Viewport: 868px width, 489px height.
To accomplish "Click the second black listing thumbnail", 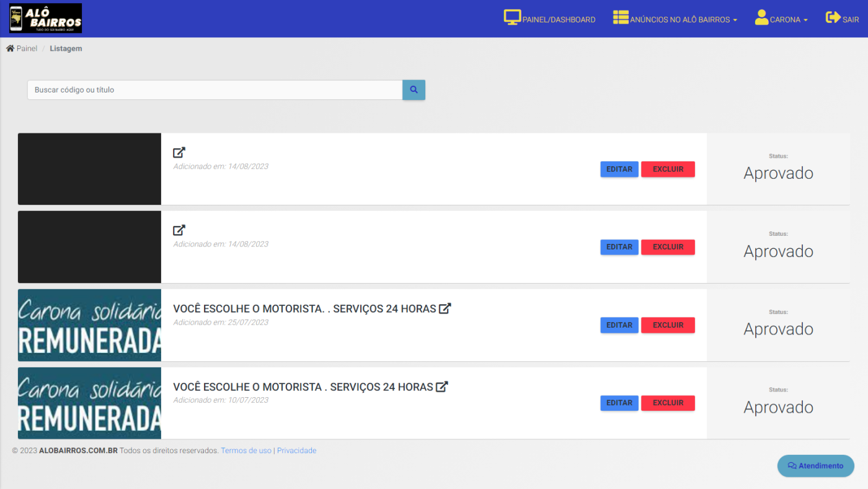I will tap(89, 247).
